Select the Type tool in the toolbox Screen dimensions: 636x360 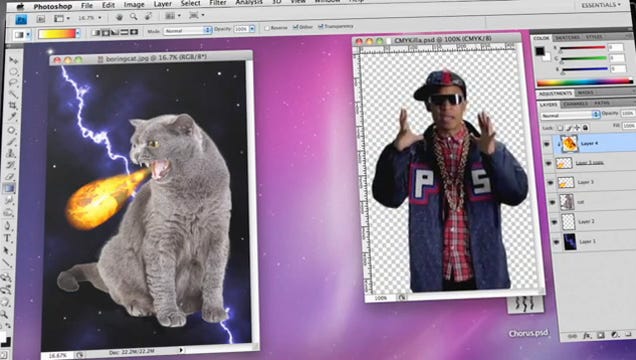tap(8, 238)
